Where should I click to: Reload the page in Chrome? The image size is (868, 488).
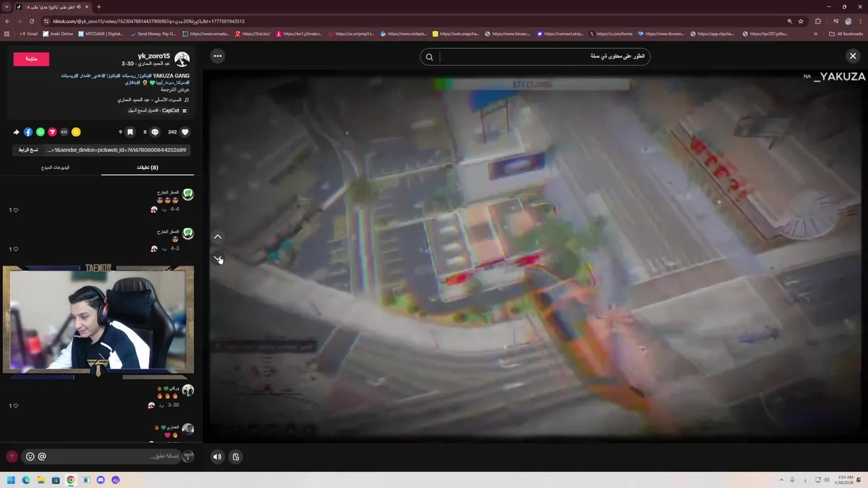pyautogui.click(x=31, y=21)
